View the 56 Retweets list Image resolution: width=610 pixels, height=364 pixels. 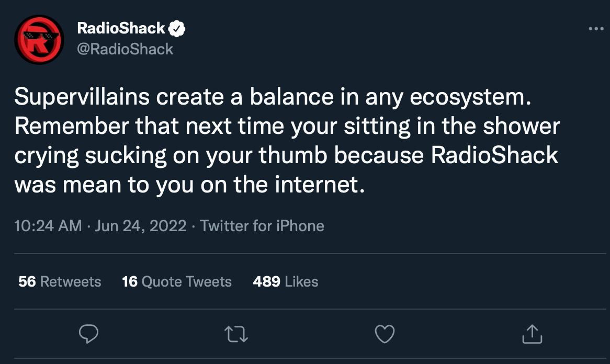coord(60,281)
